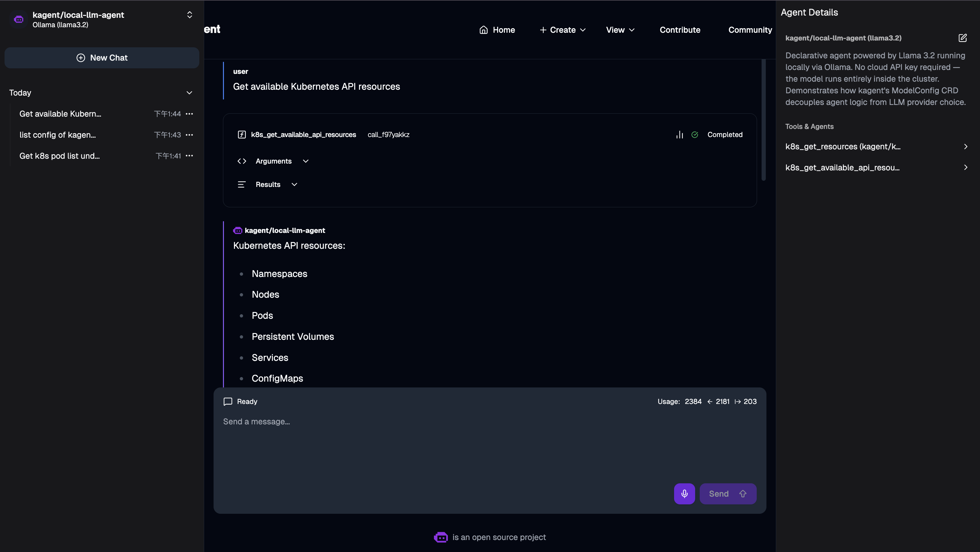Click the Completed status label
Image resolution: width=980 pixels, height=552 pixels.
click(x=725, y=134)
